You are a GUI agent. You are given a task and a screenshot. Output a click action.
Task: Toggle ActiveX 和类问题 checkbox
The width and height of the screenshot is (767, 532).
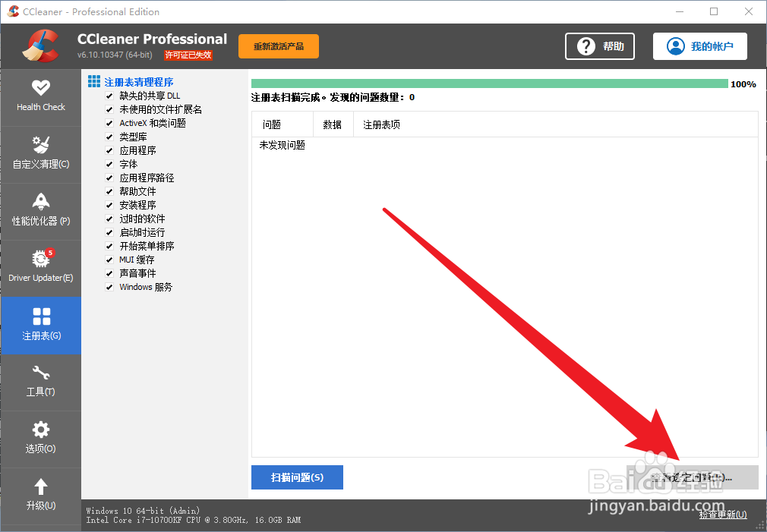[109, 123]
